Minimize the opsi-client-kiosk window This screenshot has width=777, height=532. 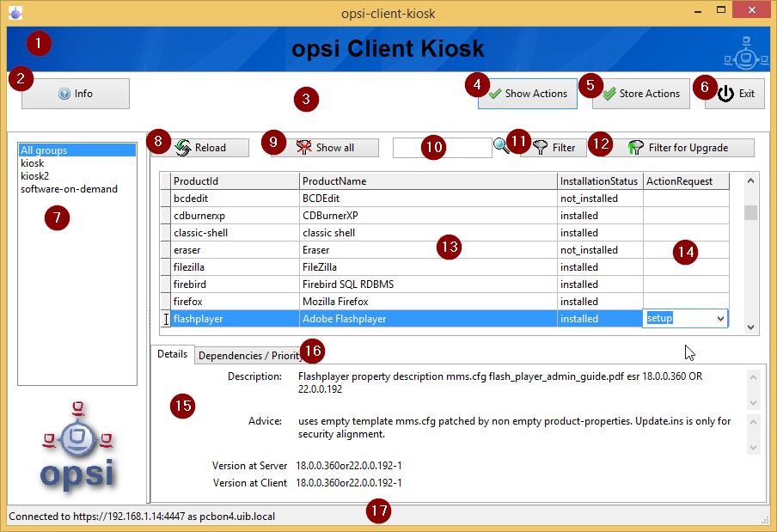coord(698,11)
